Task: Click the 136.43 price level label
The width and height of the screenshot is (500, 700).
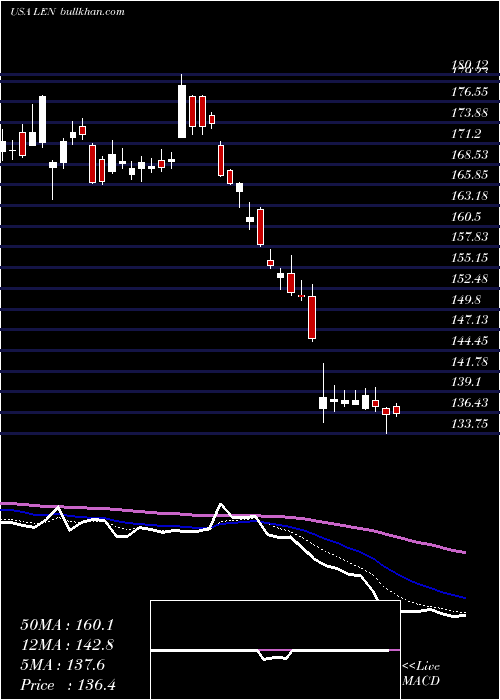Action: 470,403
